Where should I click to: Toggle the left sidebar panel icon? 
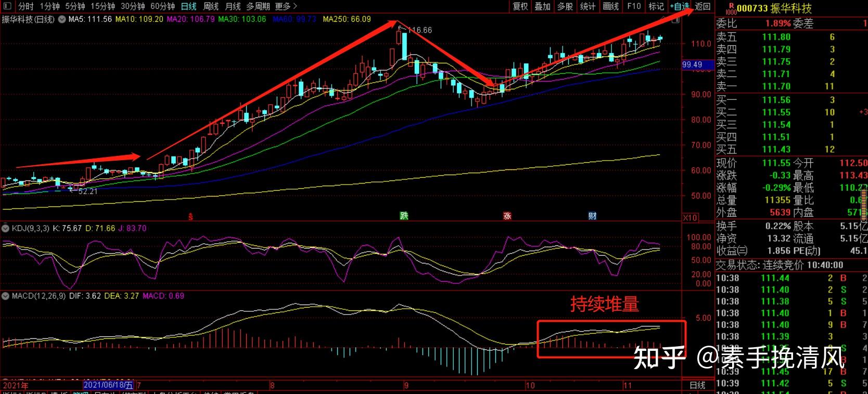[7, 6]
